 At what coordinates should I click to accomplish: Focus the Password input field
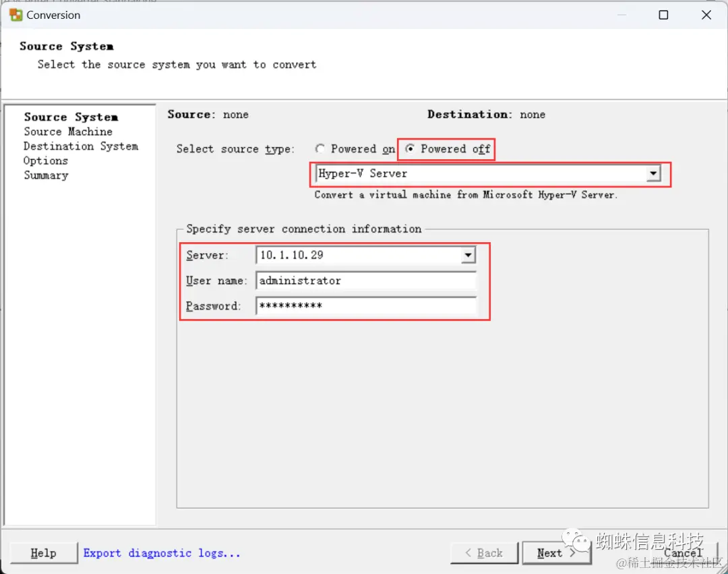click(x=366, y=306)
